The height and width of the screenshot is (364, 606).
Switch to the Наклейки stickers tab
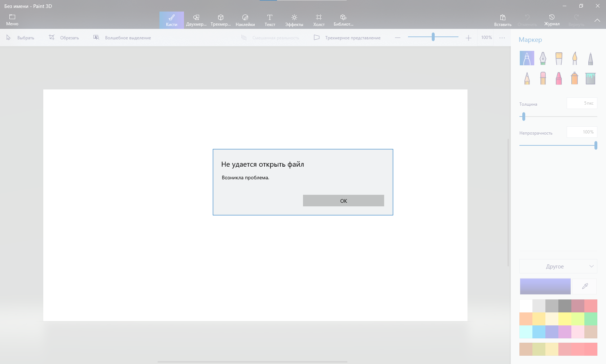tap(245, 20)
